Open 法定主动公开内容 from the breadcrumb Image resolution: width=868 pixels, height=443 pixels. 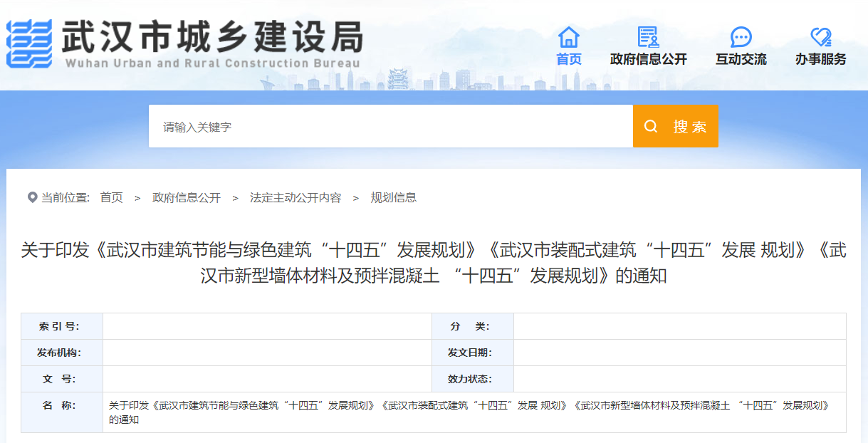296,197
